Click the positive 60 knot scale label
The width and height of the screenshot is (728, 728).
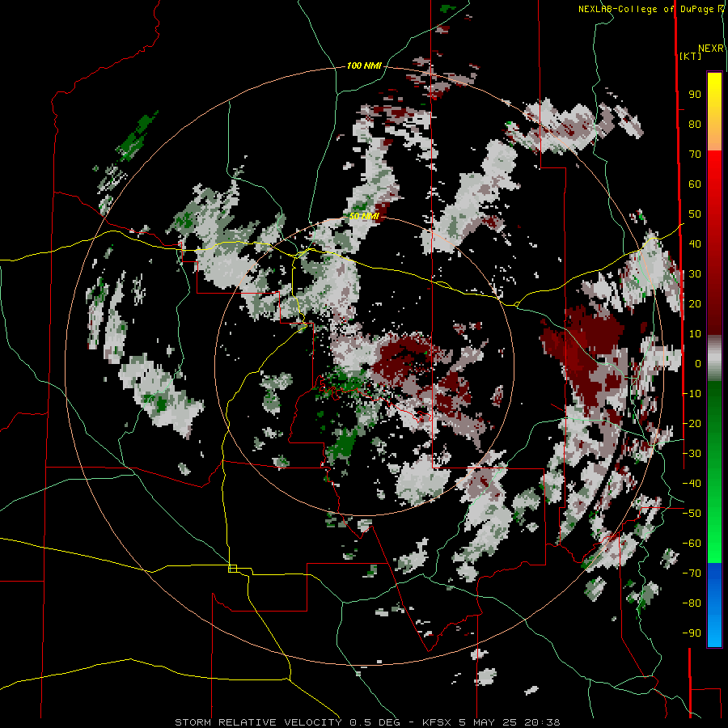695,184
